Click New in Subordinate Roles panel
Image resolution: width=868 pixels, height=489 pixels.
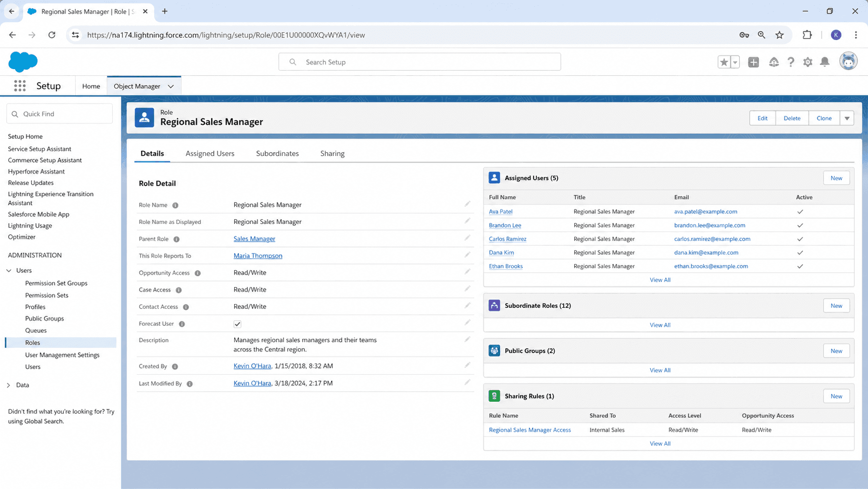point(836,306)
